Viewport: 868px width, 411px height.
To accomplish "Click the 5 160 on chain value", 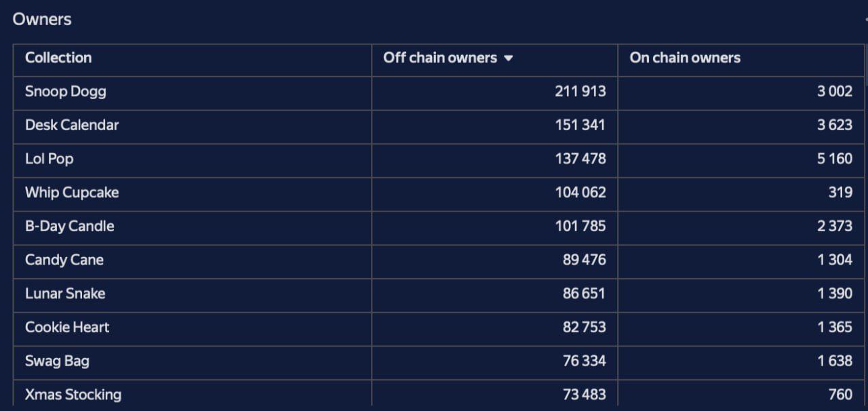I will click(835, 159).
